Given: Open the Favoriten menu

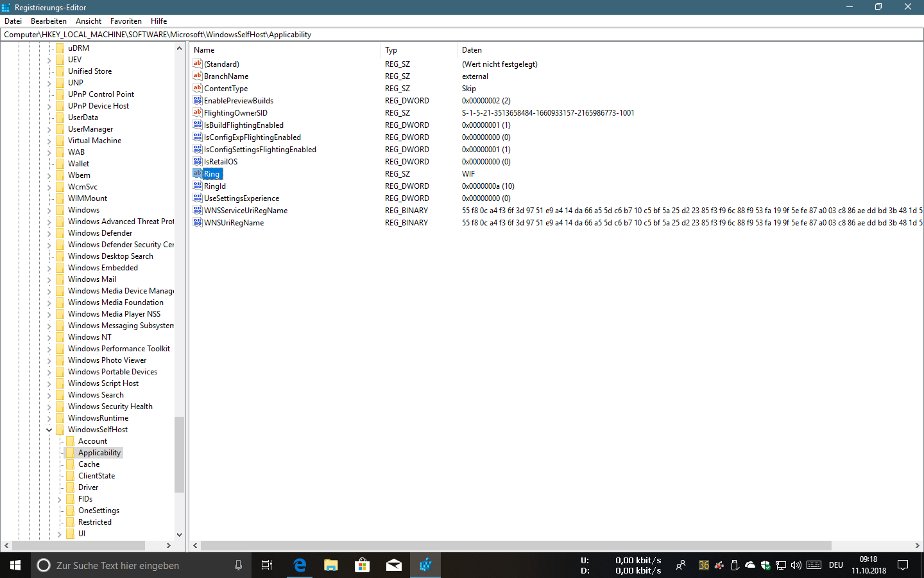Looking at the screenshot, I should pyautogui.click(x=126, y=21).
